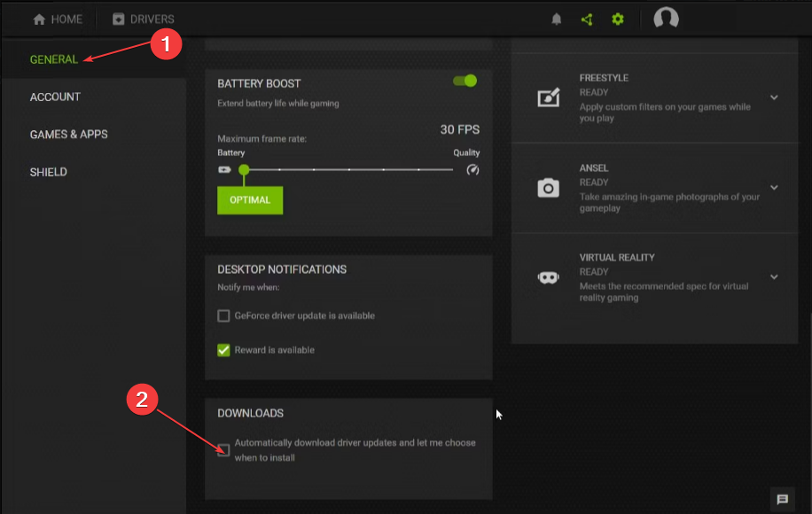Screen dimensions: 812x514
Task: Click 'Take amazing in-game photographs' description
Action: 669,202
